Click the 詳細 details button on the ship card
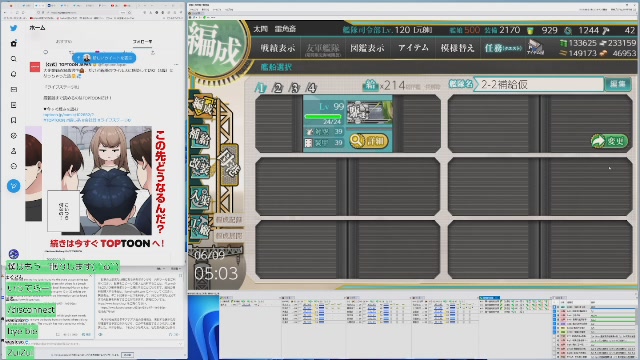The image size is (640, 360). 369,141
